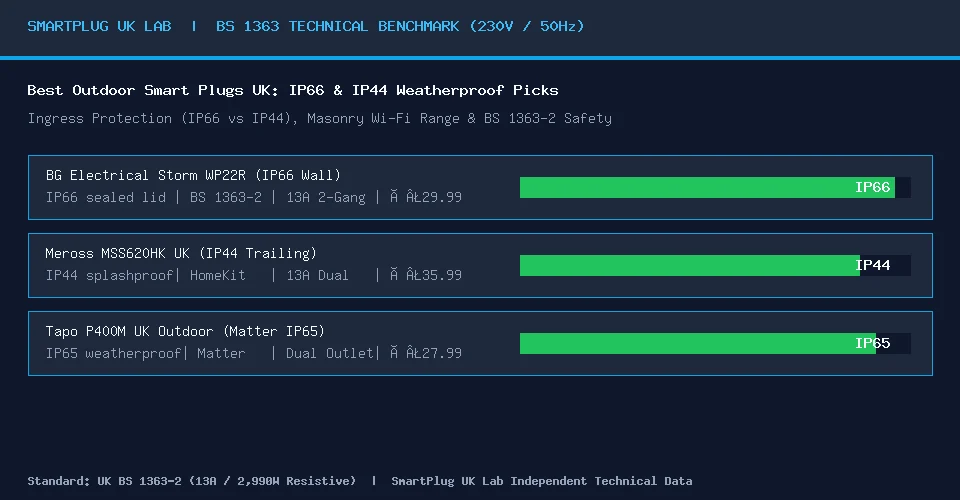Viewport: 960px width, 500px height.
Task: Click the SMARTPLUG UK LAB header title
Action: click(99, 26)
